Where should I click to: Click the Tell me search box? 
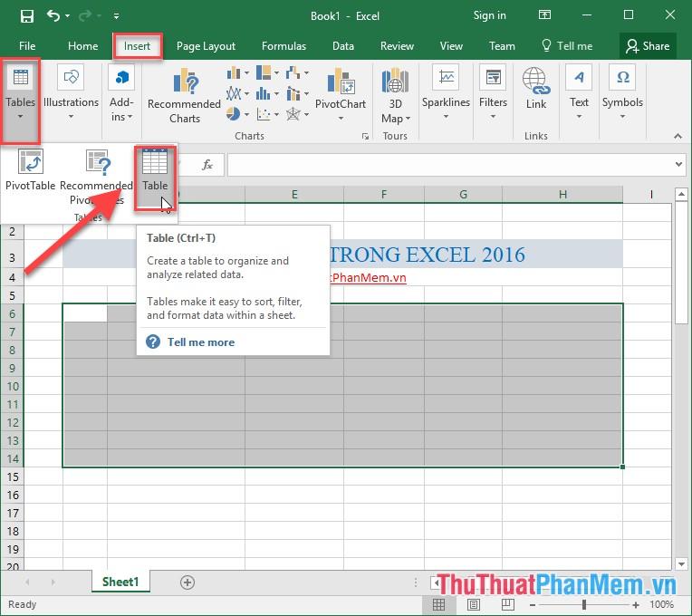pyautogui.click(x=567, y=46)
